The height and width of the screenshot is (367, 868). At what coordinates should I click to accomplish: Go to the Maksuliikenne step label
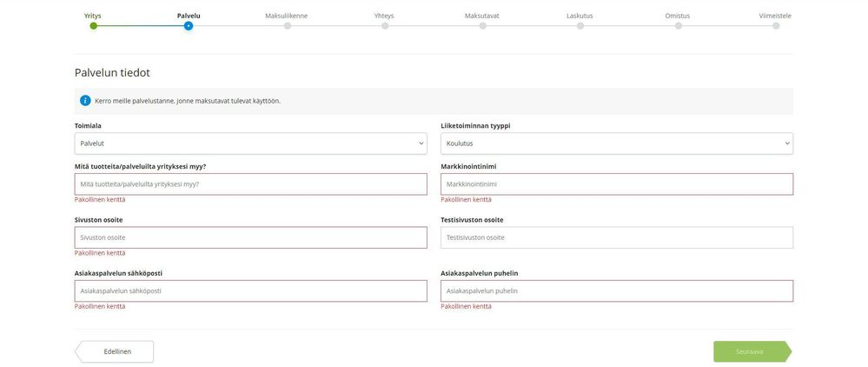point(286,16)
